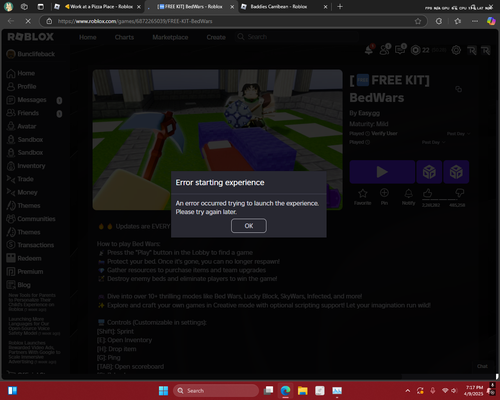The width and height of the screenshot is (500, 400).
Task: Show hidden system tray icons
Action: 407,391
